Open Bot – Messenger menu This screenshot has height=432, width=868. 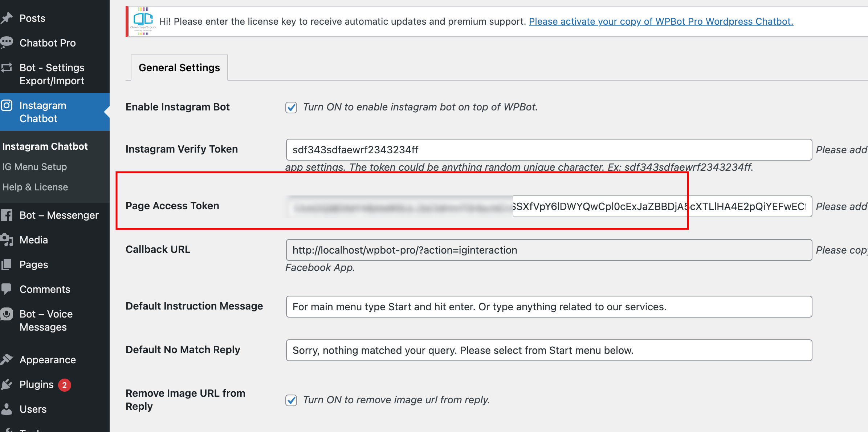59,215
